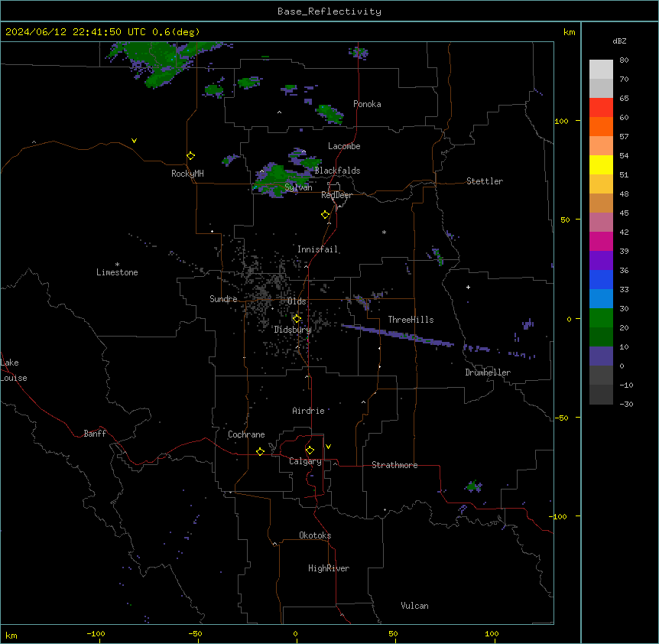
Task: Click the Cochrane label
Action: (246, 434)
